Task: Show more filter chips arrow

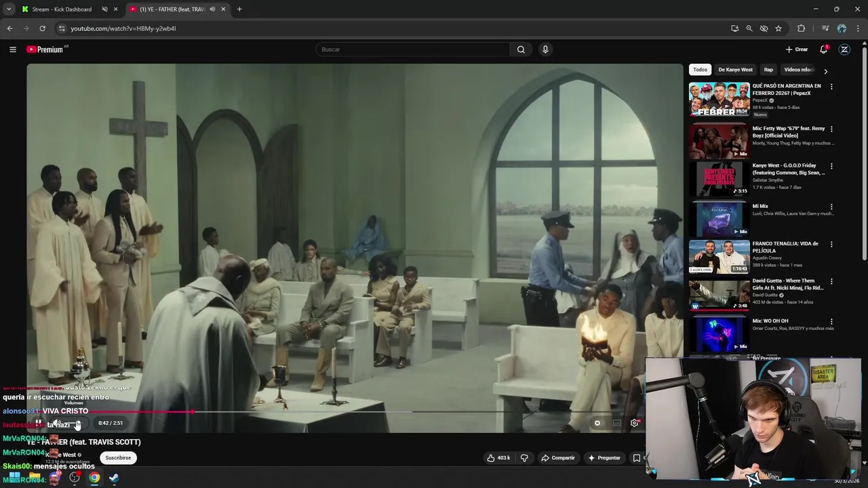Action: coord(825,70)
